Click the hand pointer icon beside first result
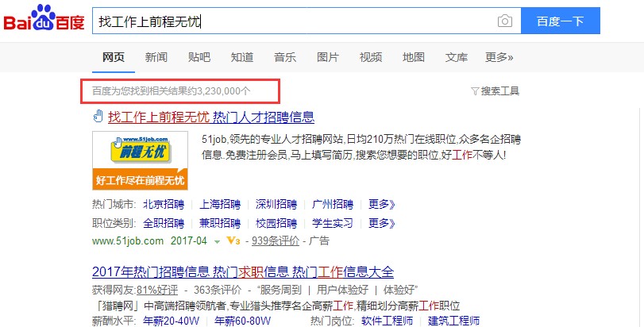The width and height of the screenshot is (644, 327). [98, 117]
